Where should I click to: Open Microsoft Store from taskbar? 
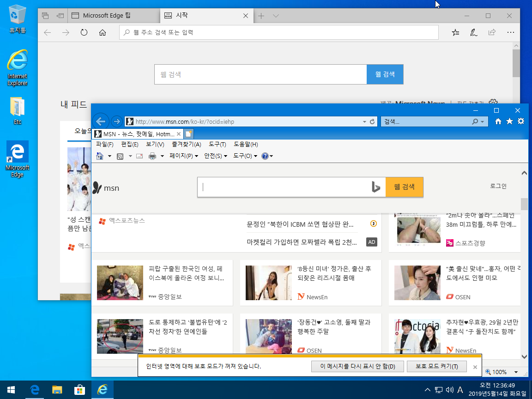[x=79, y=389]
